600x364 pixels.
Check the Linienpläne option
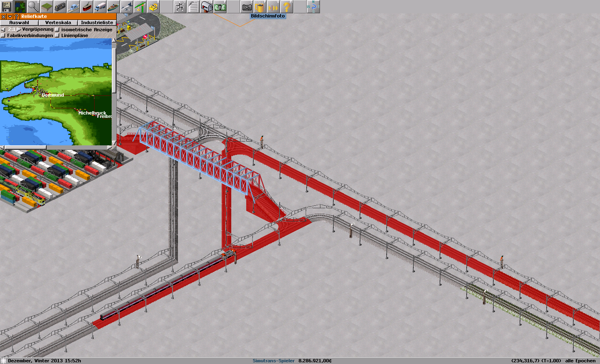(57, 35)
